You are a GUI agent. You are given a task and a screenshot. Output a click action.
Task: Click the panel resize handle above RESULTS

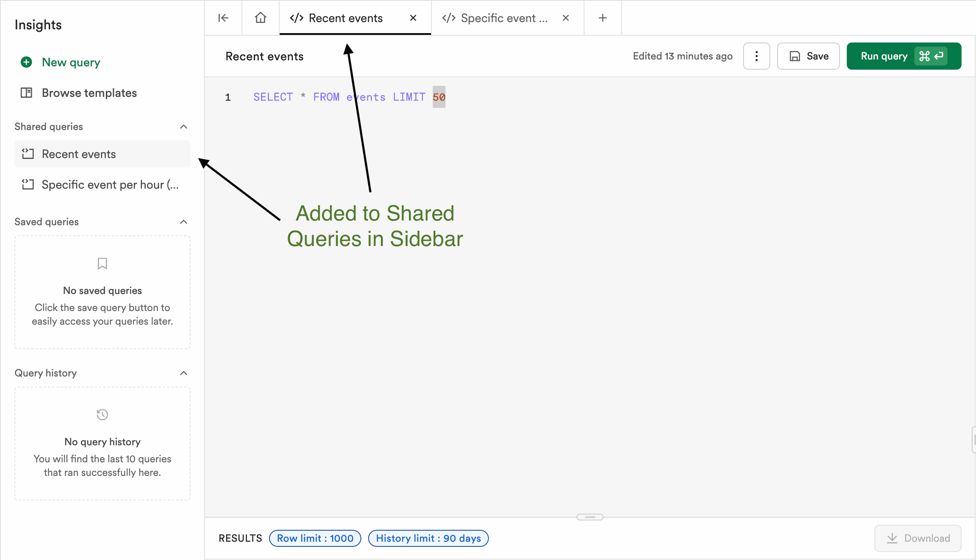click(x=590, y=517)
